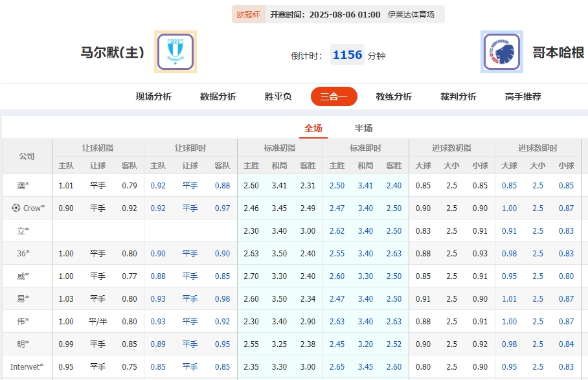
Task: Open the 现场分析 tab
Action: [x=152, y=95]
